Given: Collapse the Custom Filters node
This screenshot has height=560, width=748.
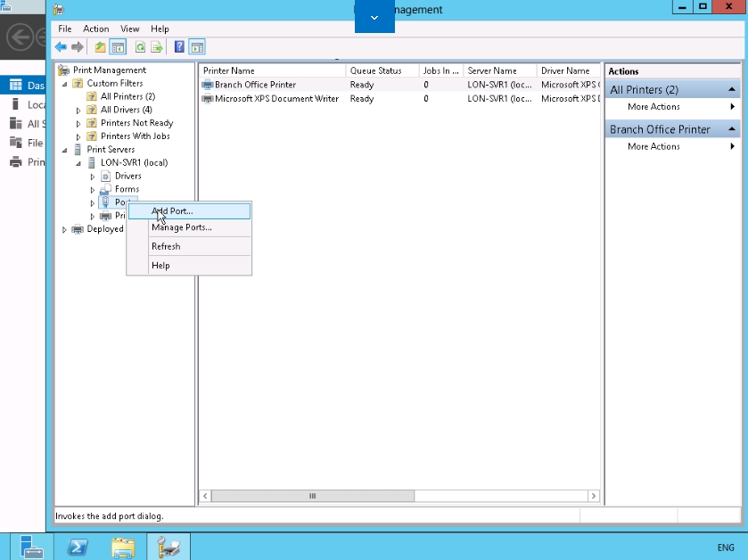Looking at the screenshot, I should pos(65,84).
